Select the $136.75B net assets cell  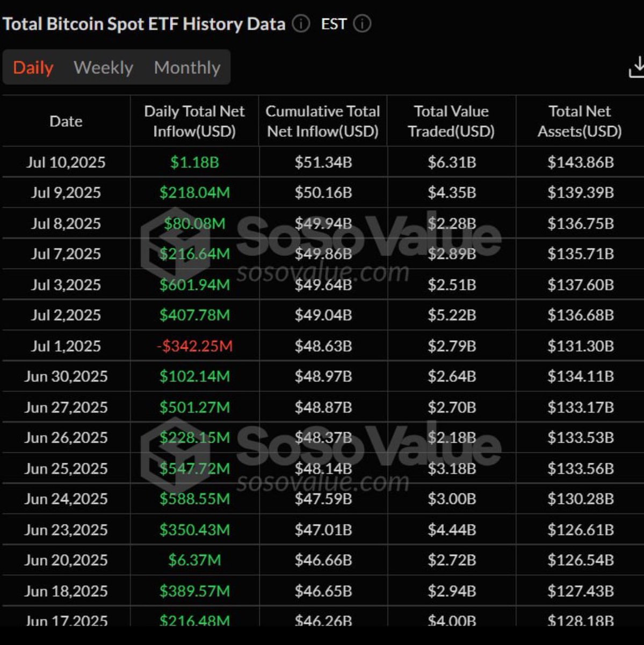coord(581,224)
